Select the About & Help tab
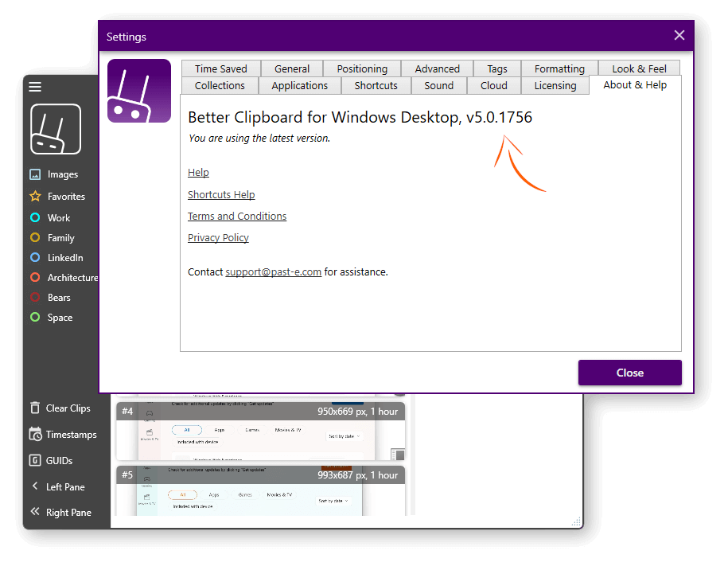The height and width of the screenshot is (574, 728). (635, 85)
